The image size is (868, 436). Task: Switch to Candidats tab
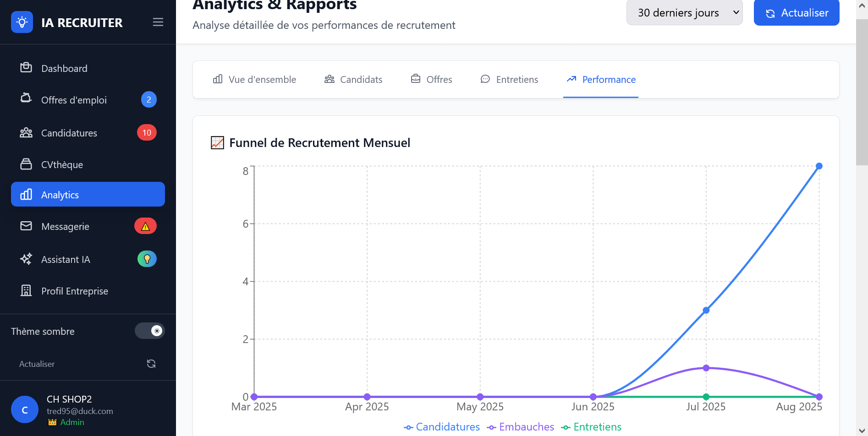tap(353, 79)
